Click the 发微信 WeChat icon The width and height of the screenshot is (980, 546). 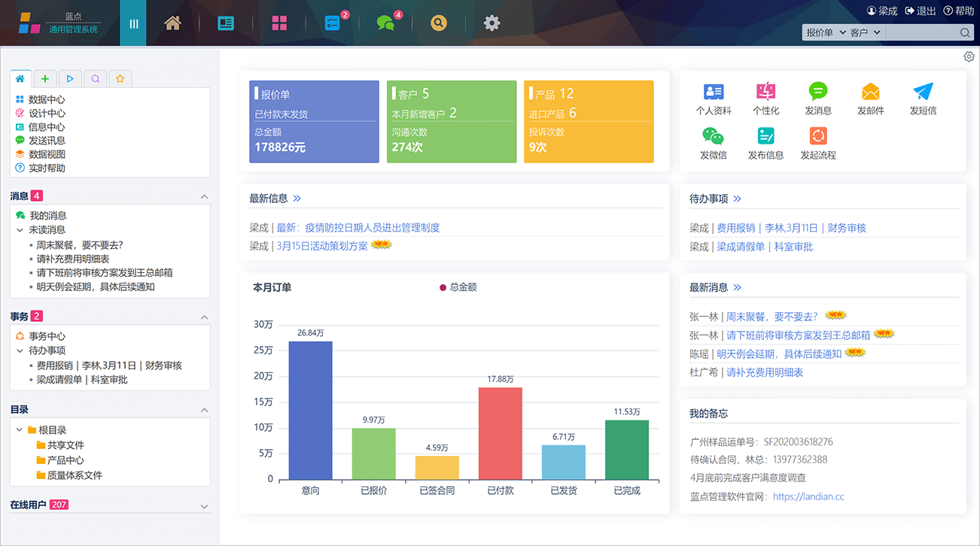coord(713,136)
